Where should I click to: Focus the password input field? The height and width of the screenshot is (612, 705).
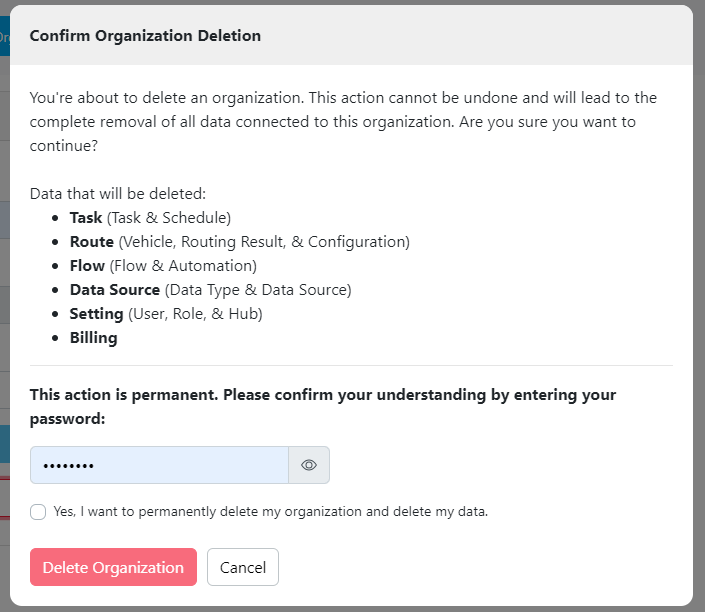(160, 465)
